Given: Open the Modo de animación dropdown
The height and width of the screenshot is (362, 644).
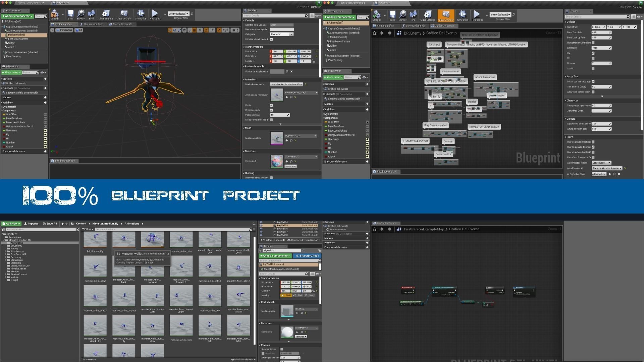Looking at the screenshot, I should (x=286, y=84).
